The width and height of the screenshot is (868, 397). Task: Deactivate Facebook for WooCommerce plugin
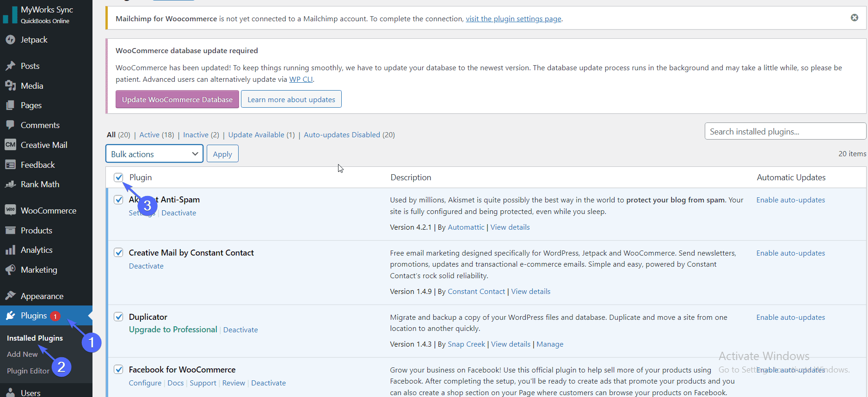click(x=268, y=383)
